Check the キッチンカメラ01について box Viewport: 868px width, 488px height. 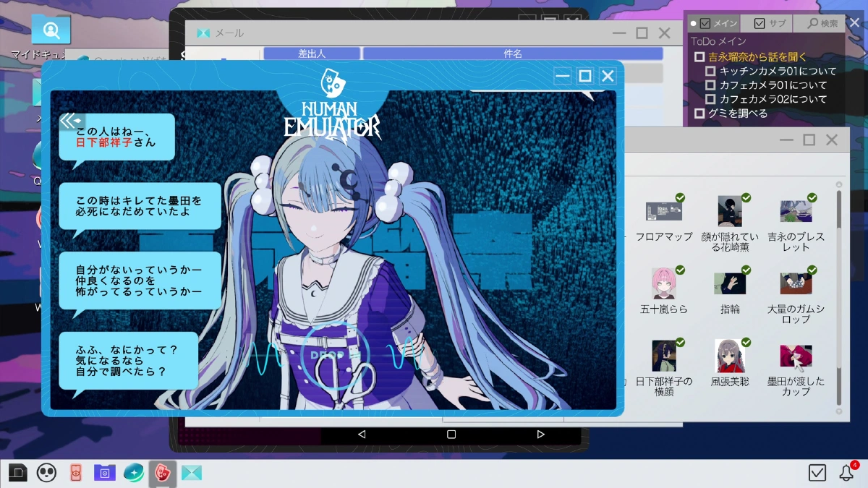coord(710,71)
